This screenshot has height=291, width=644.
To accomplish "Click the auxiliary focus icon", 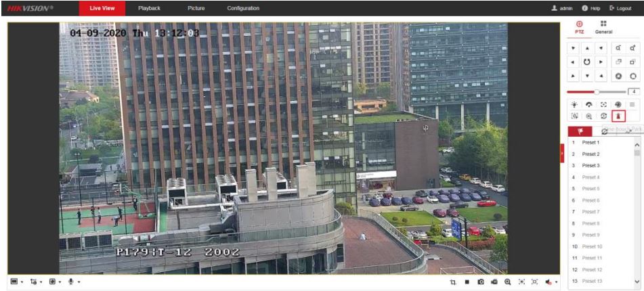I will coord(603,105).
